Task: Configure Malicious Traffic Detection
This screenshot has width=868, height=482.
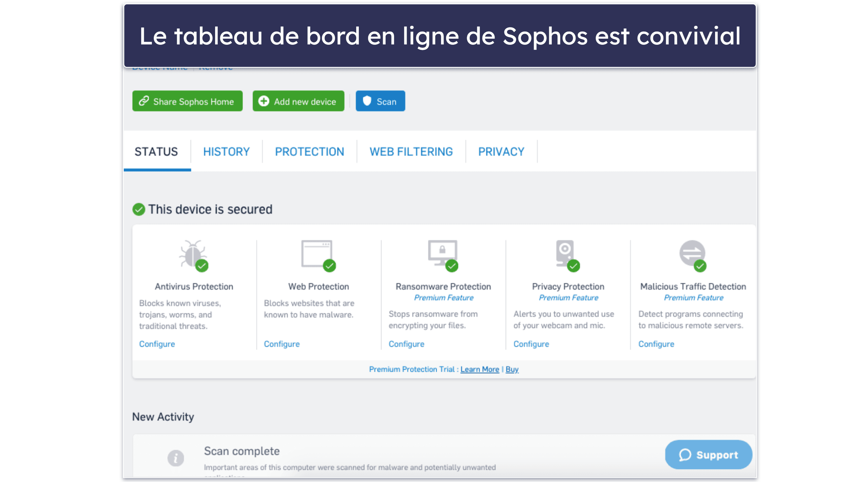Action: pyautogui.click(x=656, y=344)
